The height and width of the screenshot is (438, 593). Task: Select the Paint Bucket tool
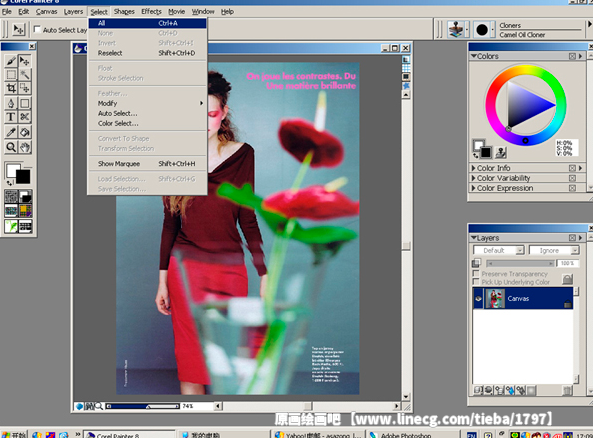[x=25, y=132]
